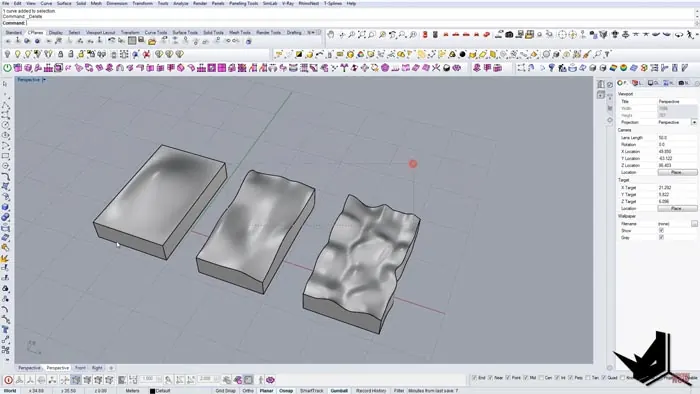This screenshot has height=394, width=700.
Task: Toggle the wallpaper Show checkbox
Action: 661,231
